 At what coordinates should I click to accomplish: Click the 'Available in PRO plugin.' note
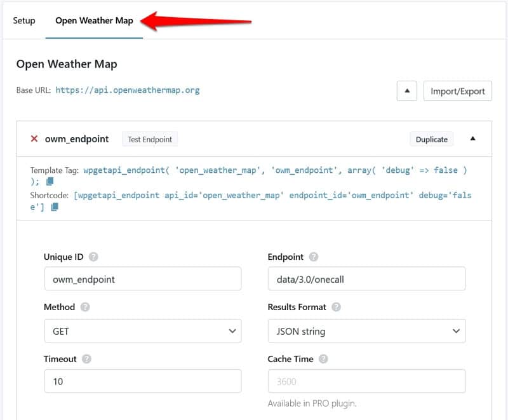[312, 403]
